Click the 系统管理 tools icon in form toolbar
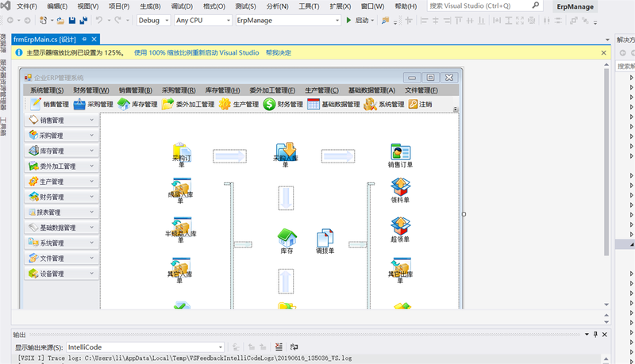The width and height of the screenshot is (635, 364). (x=370, y=104)
